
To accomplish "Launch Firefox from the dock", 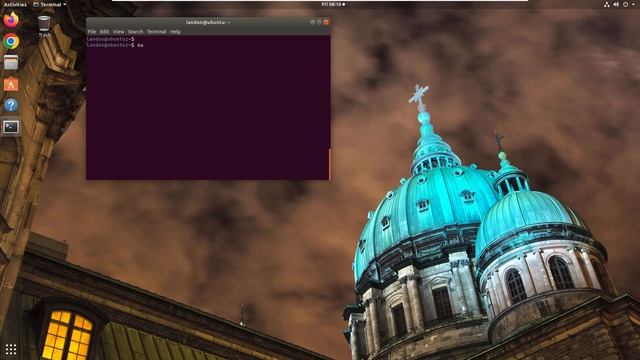I will tap(11, 20).
